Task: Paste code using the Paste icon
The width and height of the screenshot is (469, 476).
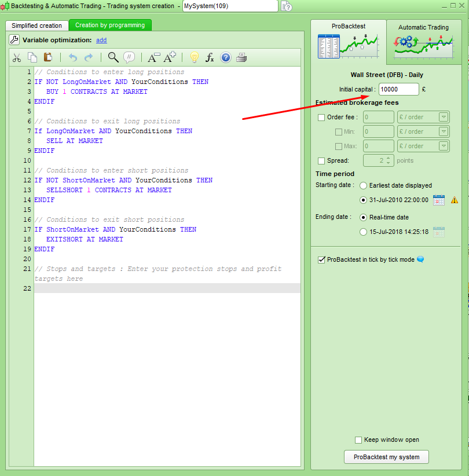Action: pos(49,57)
